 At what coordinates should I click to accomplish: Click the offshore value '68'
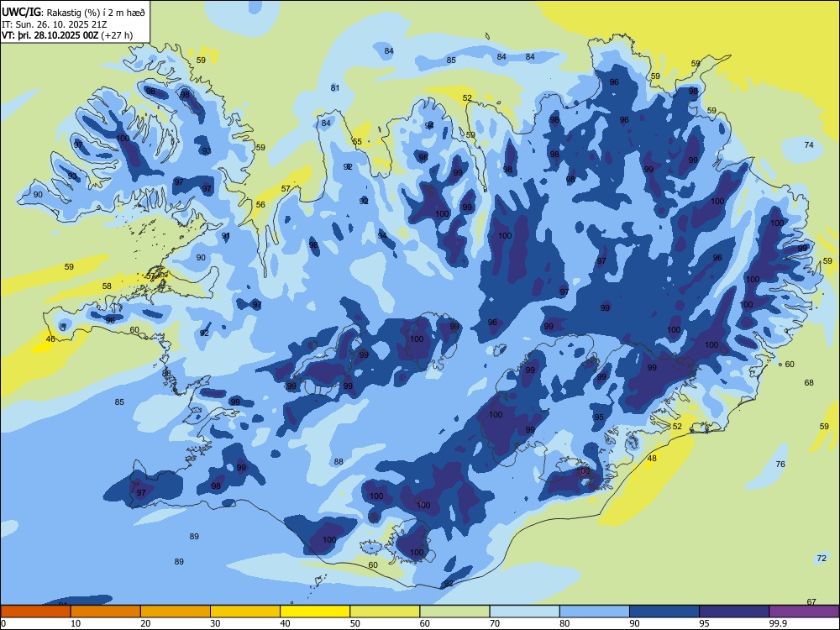809,382
